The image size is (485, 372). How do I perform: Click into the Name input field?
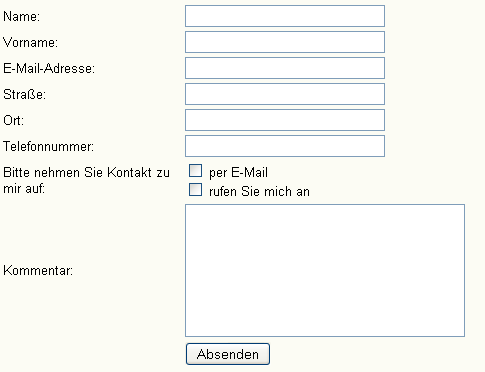(285, 16)
